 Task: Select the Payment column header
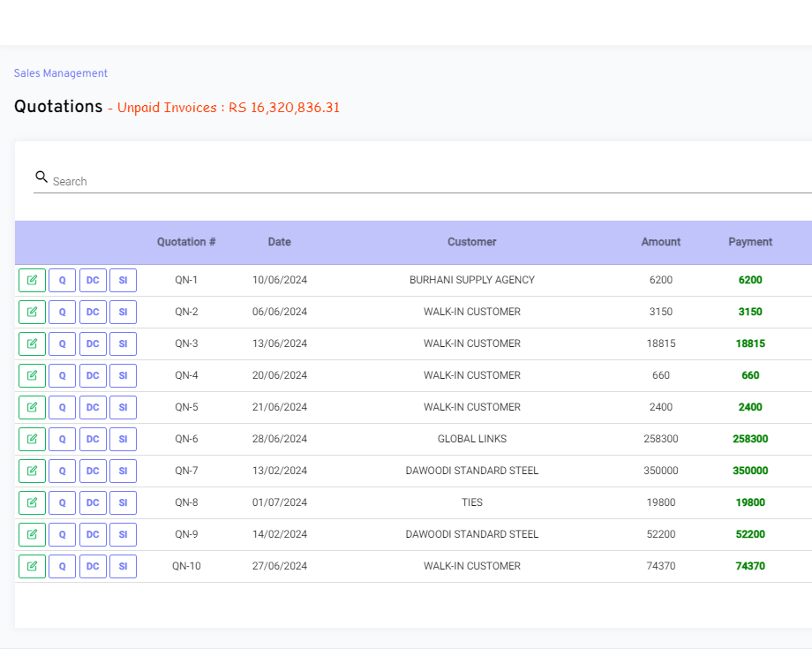click(x=750, y=242)
